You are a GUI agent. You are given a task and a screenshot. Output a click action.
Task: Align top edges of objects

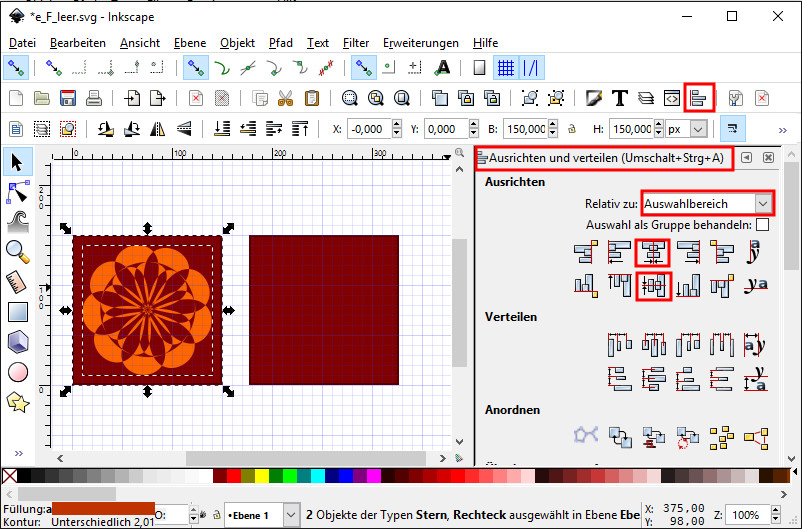pyautogui.click(x=619, y=285)
